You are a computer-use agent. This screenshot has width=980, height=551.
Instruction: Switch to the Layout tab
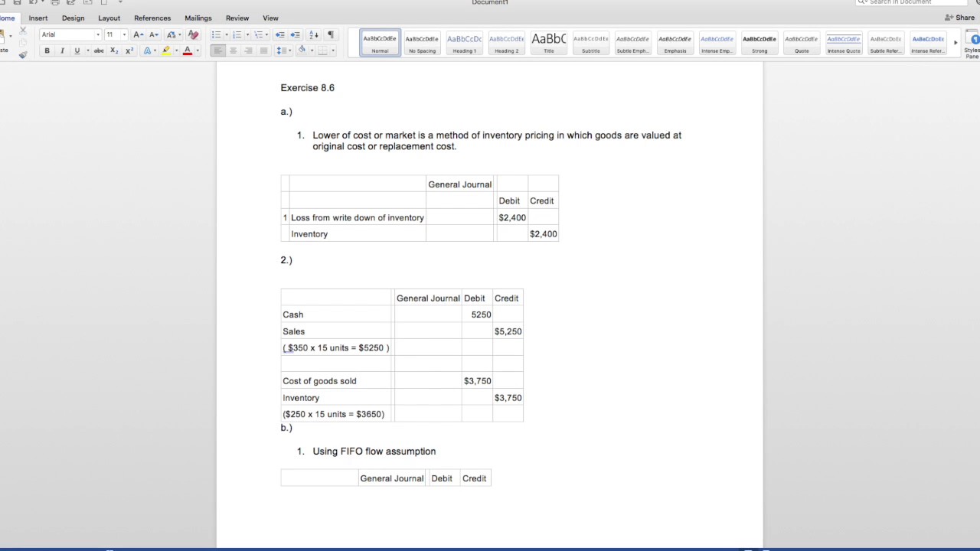click(109, 18)
